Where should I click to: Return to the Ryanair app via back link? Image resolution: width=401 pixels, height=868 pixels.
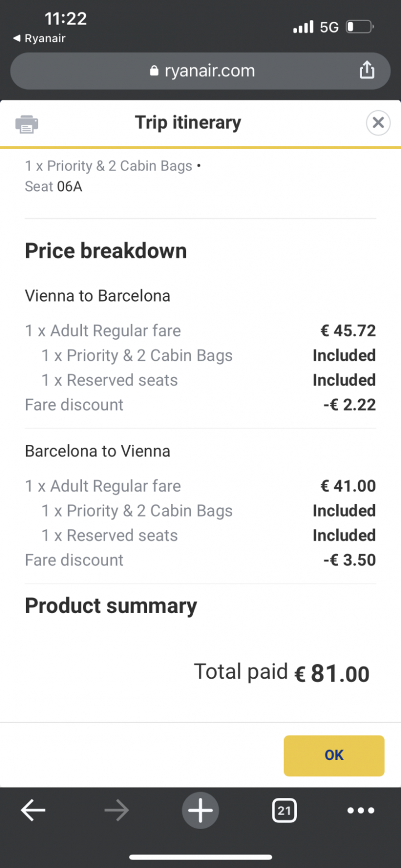pos(39,38)
